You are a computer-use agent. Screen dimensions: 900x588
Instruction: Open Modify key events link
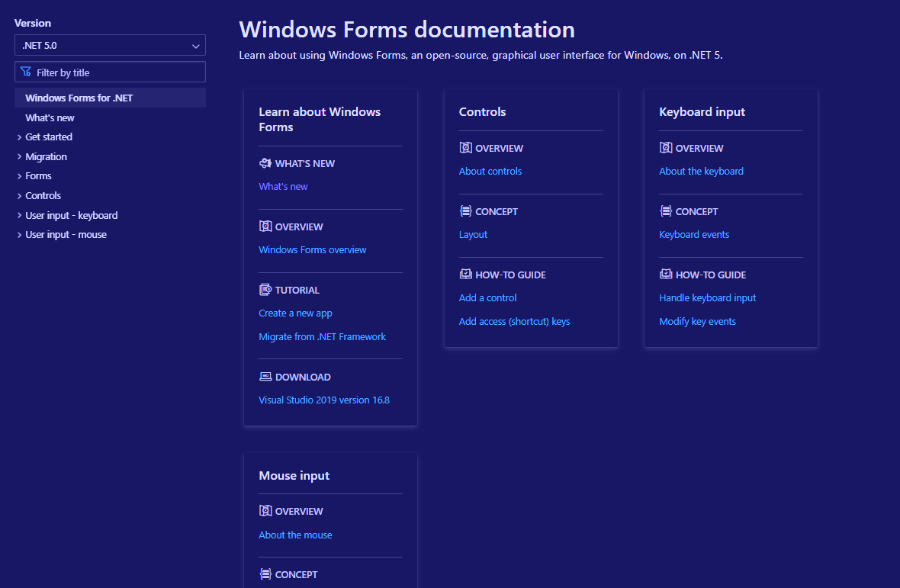(697, 321)
